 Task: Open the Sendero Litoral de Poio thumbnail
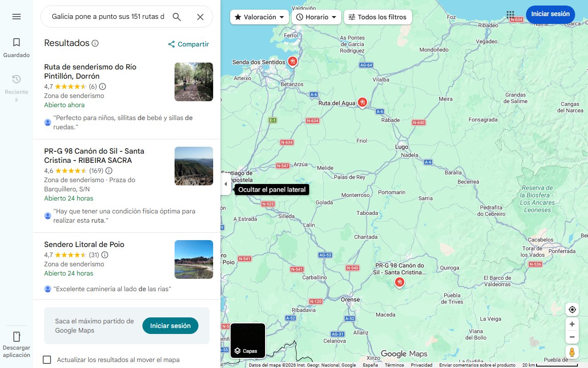(193, 259)
